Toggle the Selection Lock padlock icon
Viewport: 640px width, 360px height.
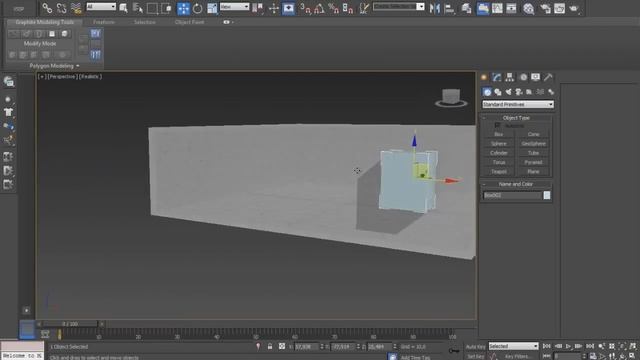point(270,347)
